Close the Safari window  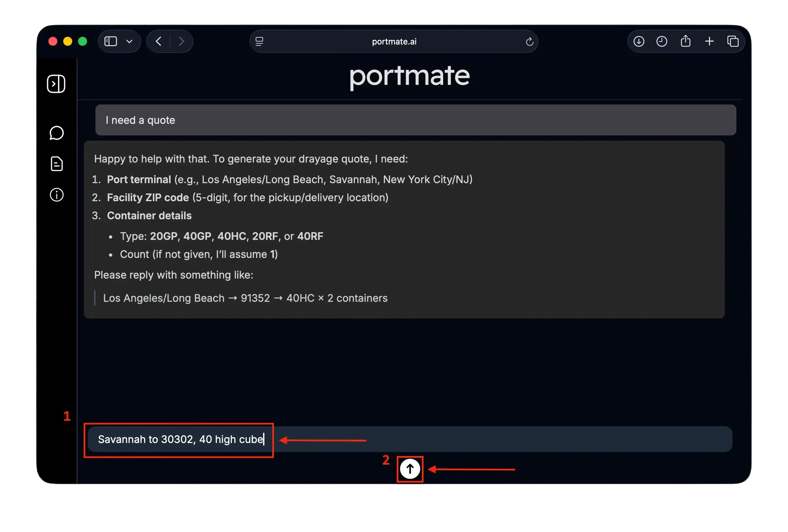(x=53, y=41)
